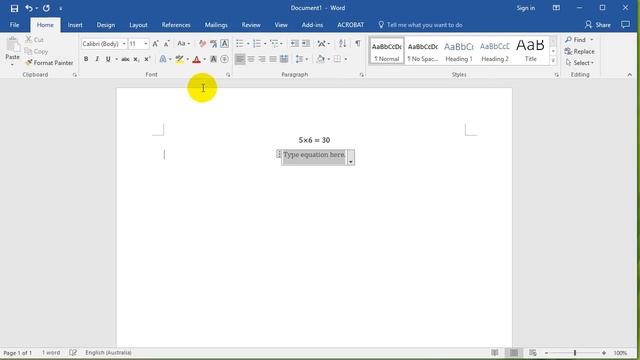Screen dimensions: 640x360
Task: Click Sign in
Action: 526,8
